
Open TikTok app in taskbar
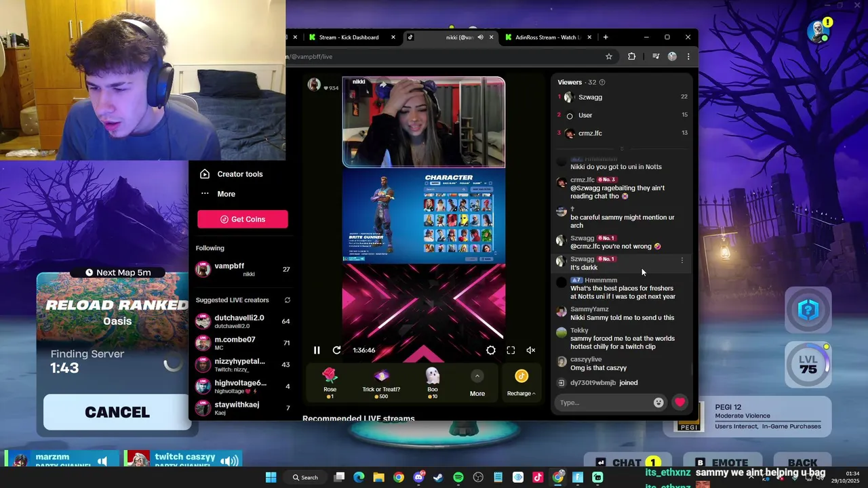(x=538, y=477)
